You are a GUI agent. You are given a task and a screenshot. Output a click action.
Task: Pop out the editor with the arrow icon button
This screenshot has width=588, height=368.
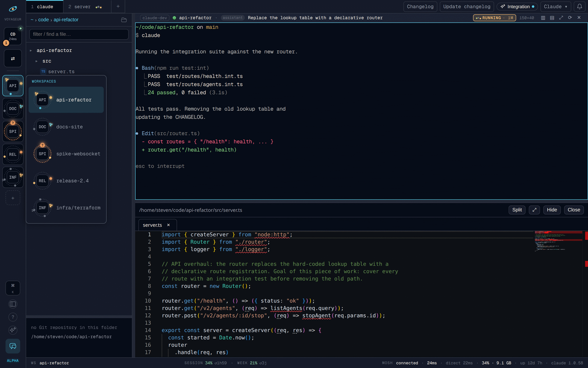point(534,210)
